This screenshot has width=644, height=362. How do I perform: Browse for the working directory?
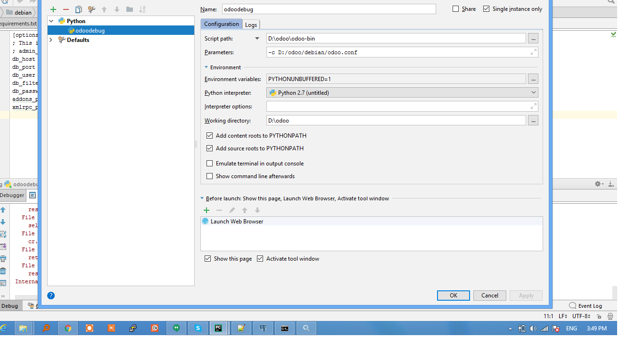point(533,121)
